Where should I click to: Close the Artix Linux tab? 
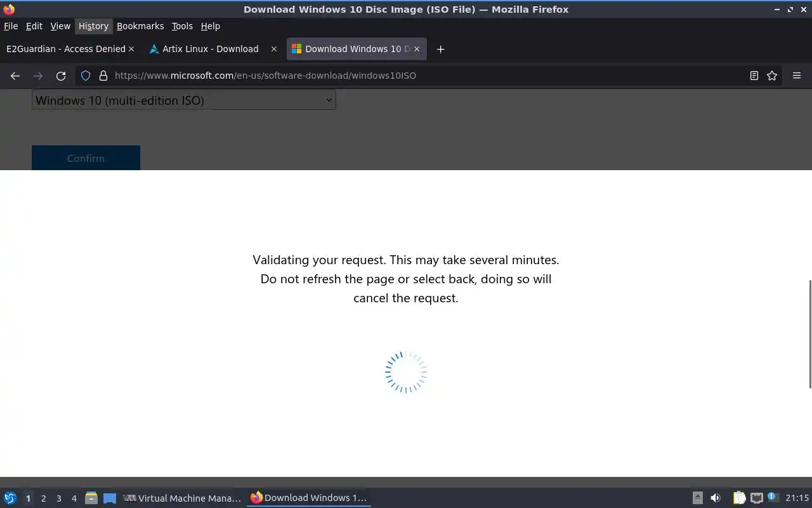tap(274, 49)
